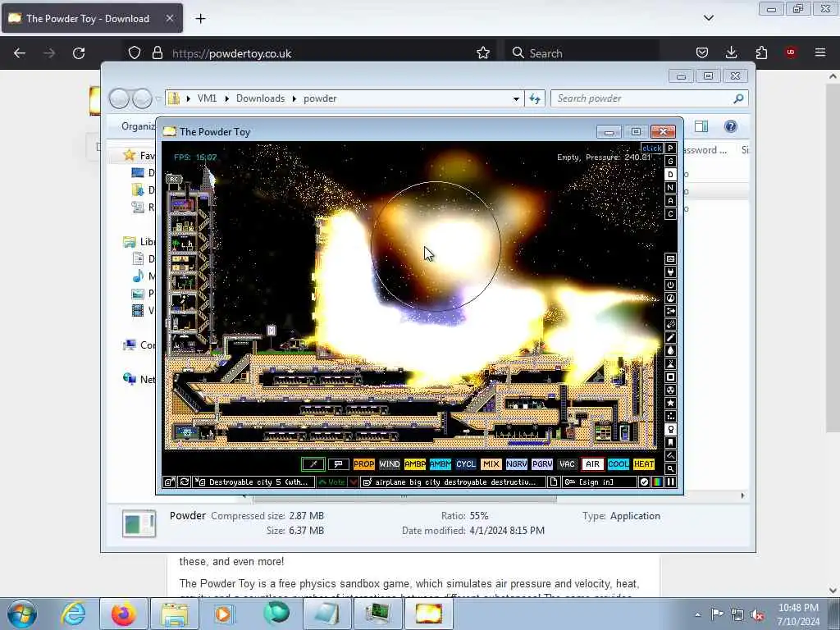Toggle N Newtonian gravity option
Screen dimensions: 840x630
(670, 188)
